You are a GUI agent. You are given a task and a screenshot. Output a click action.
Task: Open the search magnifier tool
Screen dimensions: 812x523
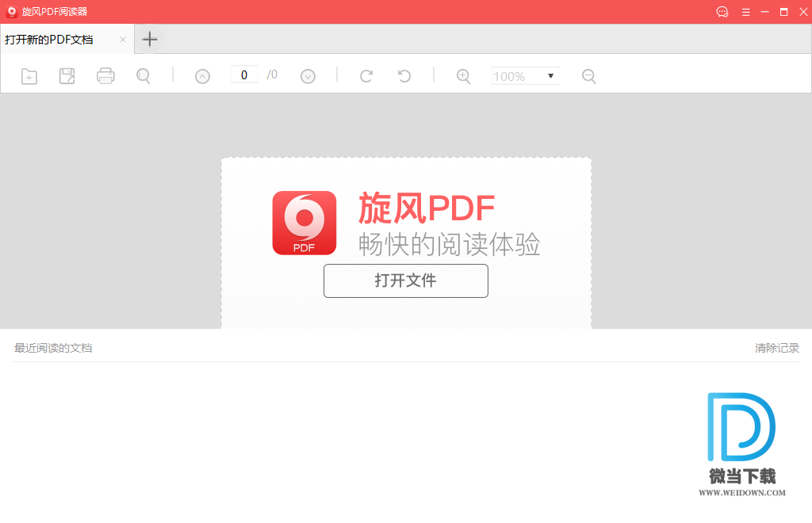point(144,76)
